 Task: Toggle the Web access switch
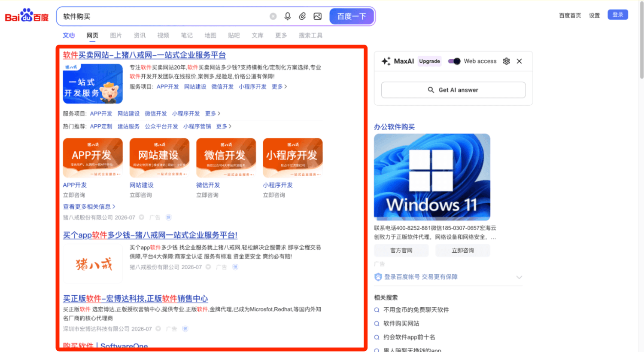454,61
